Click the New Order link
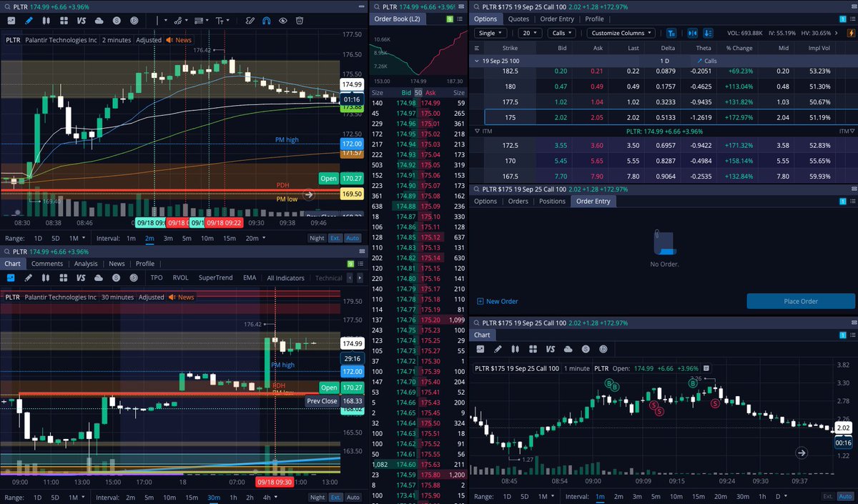Screen dimensions: 858x504 click(497, 301)
